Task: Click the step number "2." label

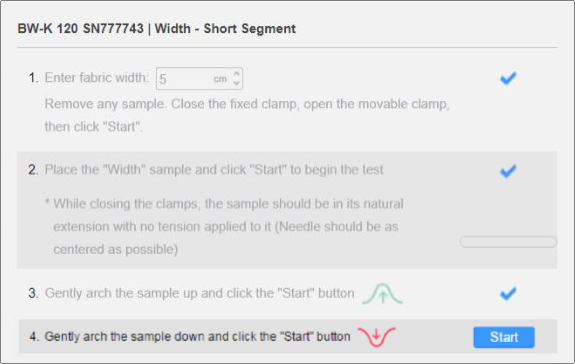Action: [33, 170]
